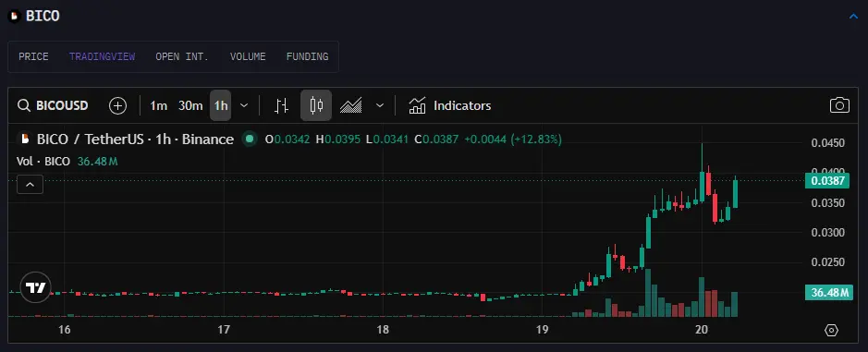The height and width of the screenshot is (352, 868).
Task: Click the H0.0395 high value
Action: pos(337,140)
